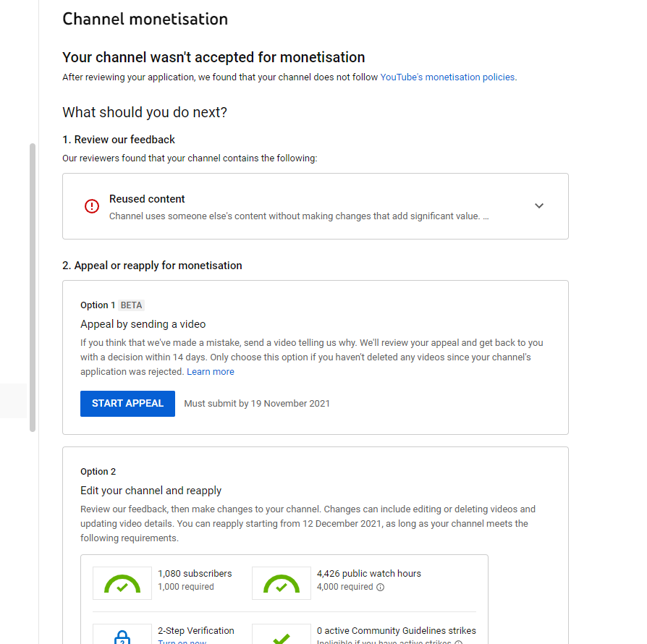Click the info icon beside 4,000 required

[381, 588]
